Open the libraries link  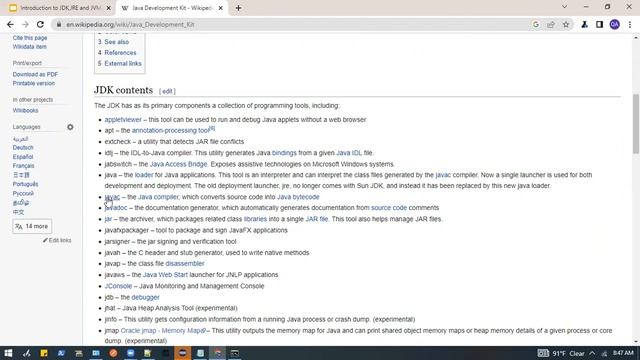click(255, 219)
